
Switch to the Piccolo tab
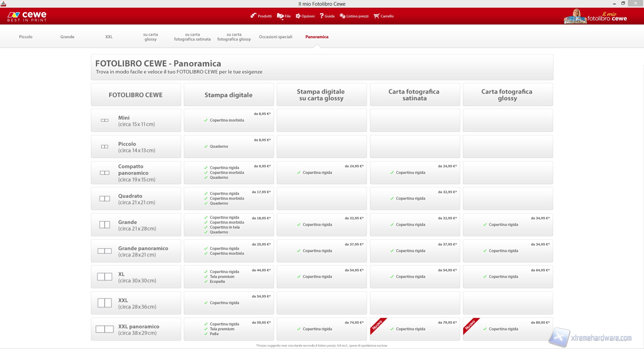tap(26, 37)
